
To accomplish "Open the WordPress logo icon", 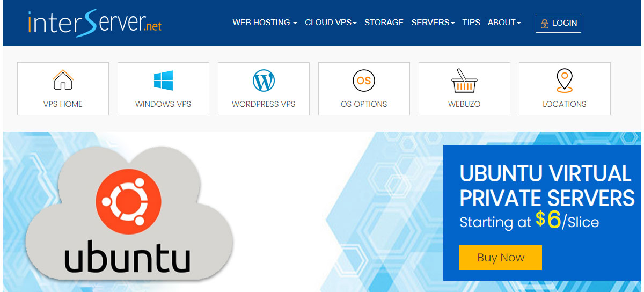I will pyautogui.click(x=264, y=81).
